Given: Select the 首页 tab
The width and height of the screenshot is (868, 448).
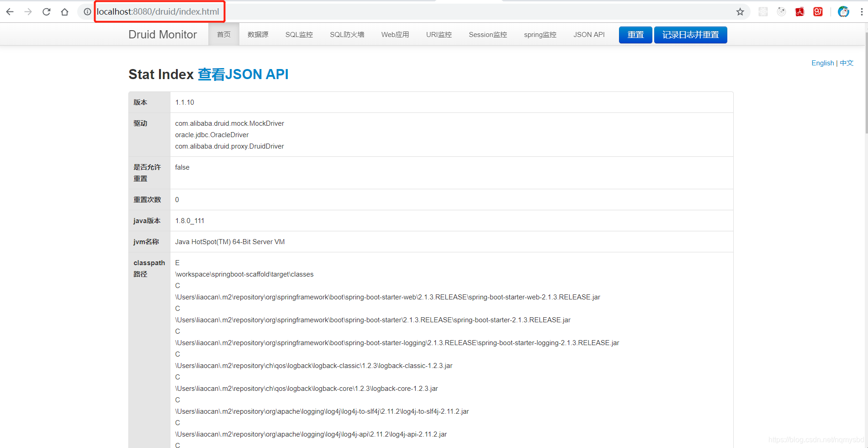Looking at the screenshot, I should 224,35.
